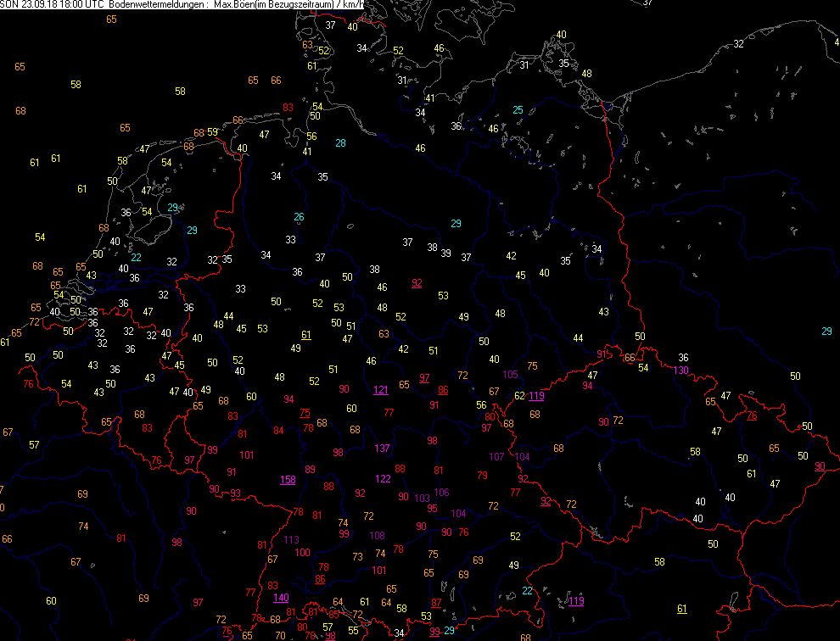Click the purple 107 station value
The image size is (840, 641).
[x=497, y=457]
